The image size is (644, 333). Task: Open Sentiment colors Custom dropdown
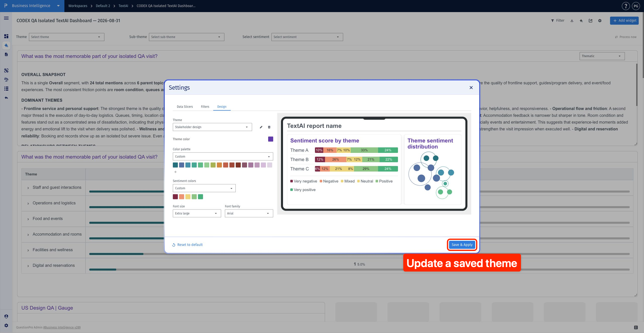pyautogui.click(x=204, y=188)
